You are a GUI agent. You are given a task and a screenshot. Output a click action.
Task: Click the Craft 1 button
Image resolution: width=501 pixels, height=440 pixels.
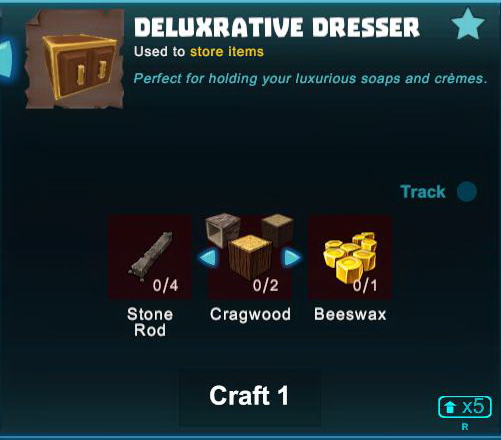250,396
